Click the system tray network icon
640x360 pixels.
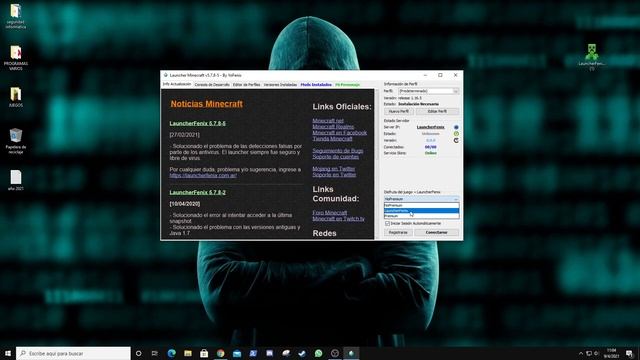click(589, 353)
